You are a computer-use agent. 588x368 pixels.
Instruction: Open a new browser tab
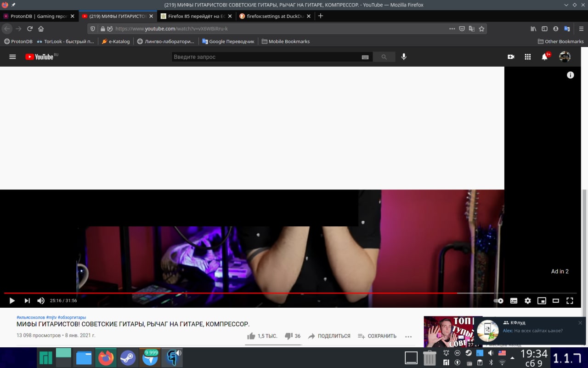click(x=321, y=16)
